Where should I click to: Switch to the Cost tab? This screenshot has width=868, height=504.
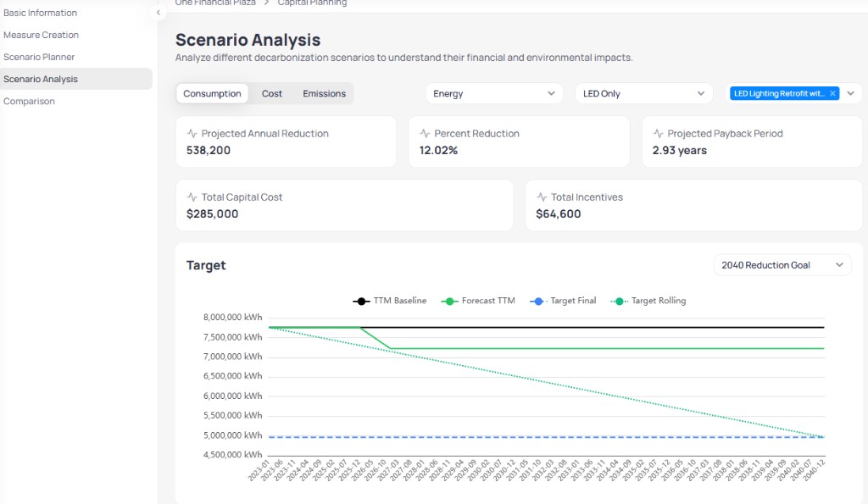(x=272, y=93)
